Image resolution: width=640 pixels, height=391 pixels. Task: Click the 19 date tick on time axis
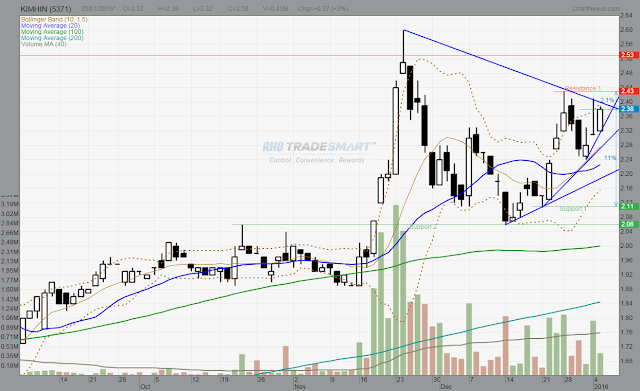pos(224,380)
